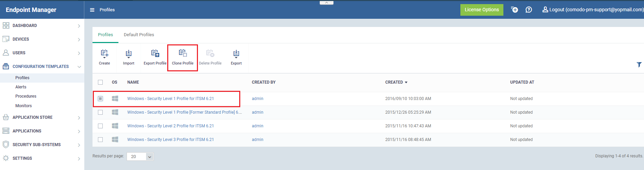Click the Users person icon
This screenshot has width=644, height=170.
[x=6, y=53]
